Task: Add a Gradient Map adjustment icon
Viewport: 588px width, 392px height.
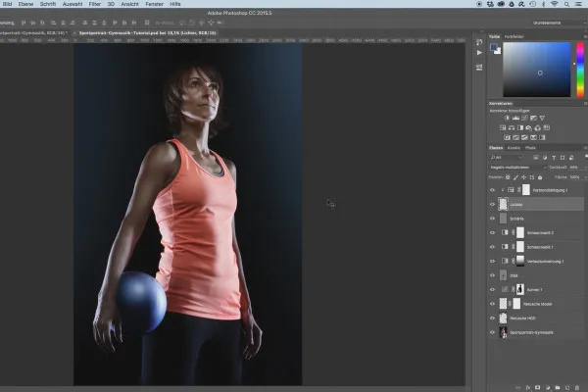Action: [542, 137]
